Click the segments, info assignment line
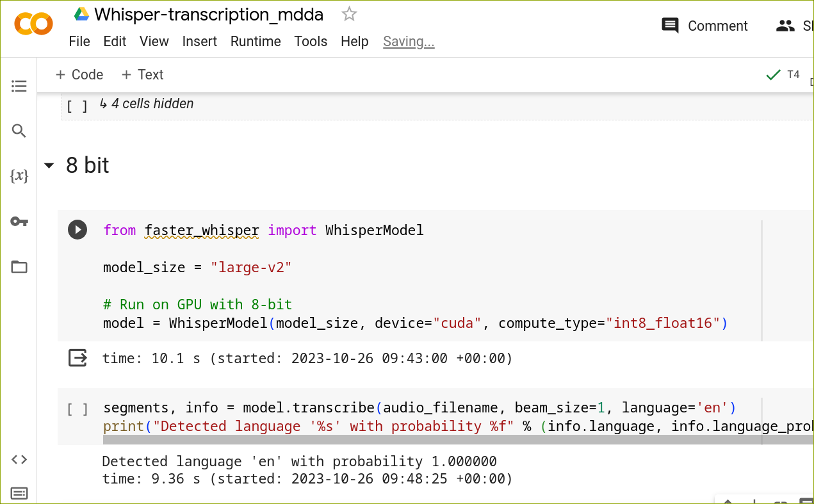 point(419,408)
